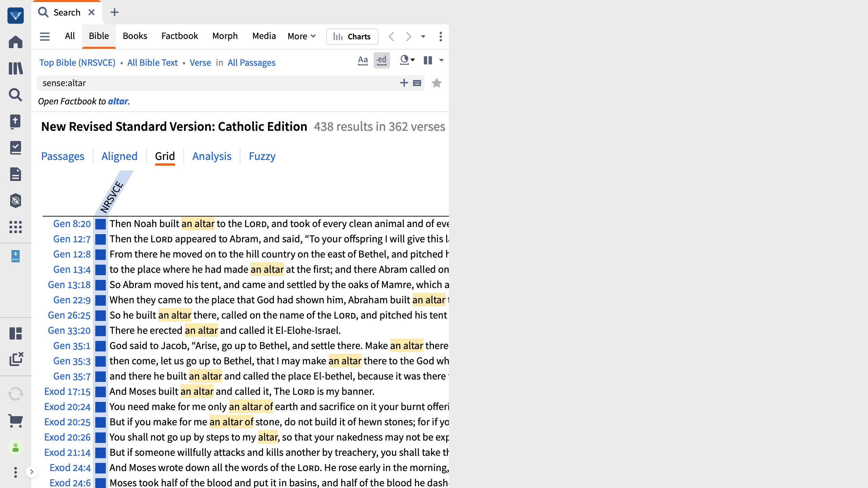Open the visual filter dropdown
The width and height of the screenshot is (868, 488).
tap(407, 60)
